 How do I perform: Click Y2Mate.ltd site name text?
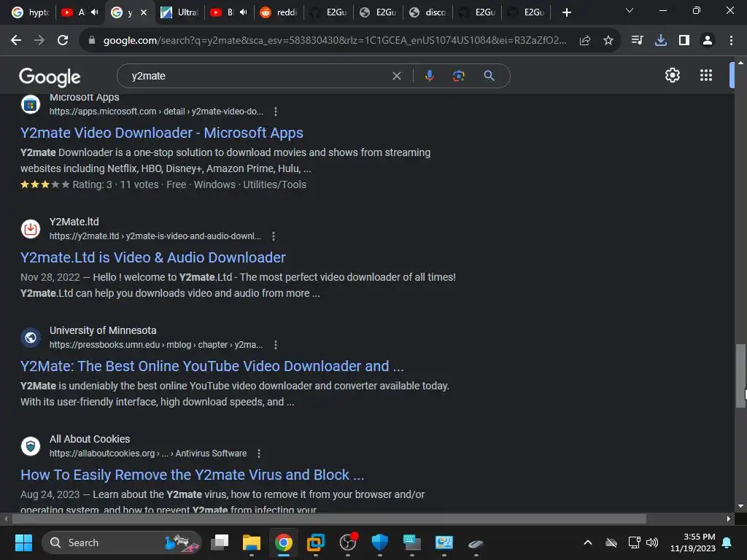click(74, 222)
